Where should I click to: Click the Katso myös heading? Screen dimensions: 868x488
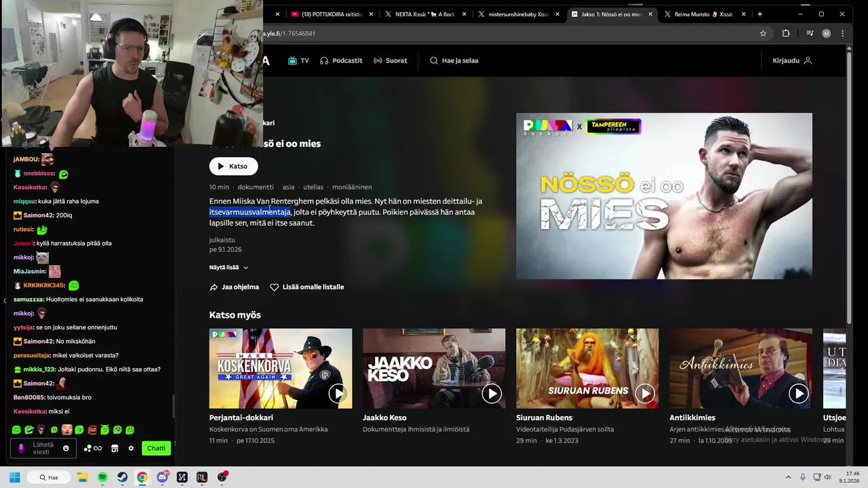tap(235, 315)
